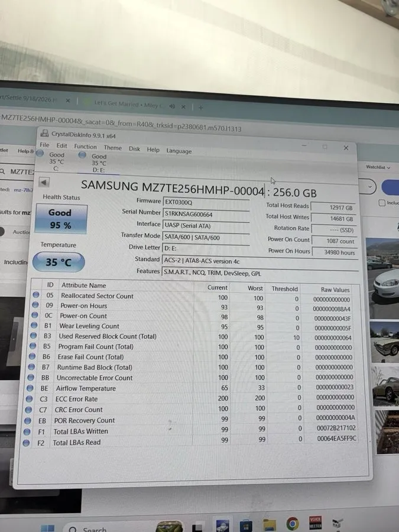Open Task View from taskbar
Image resolution: width=399 pixels, height=532 pixels.
(198, 528)
